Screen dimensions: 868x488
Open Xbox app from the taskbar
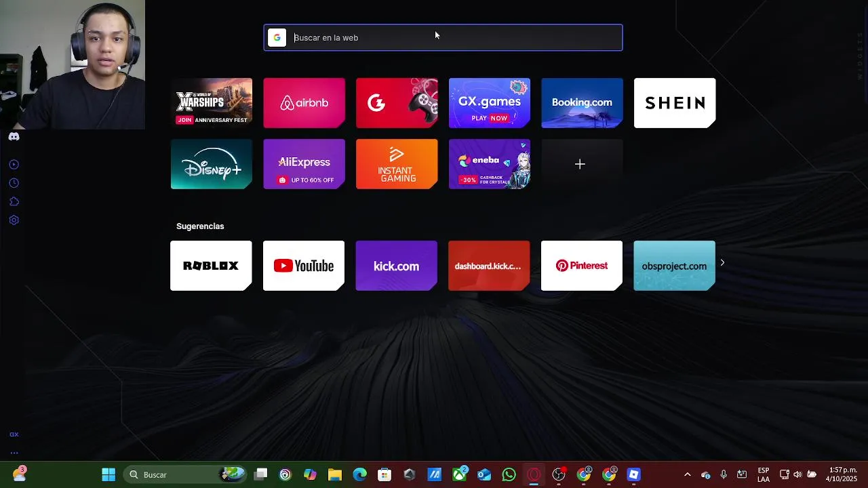pyautogui.click(x=460, y=474)
